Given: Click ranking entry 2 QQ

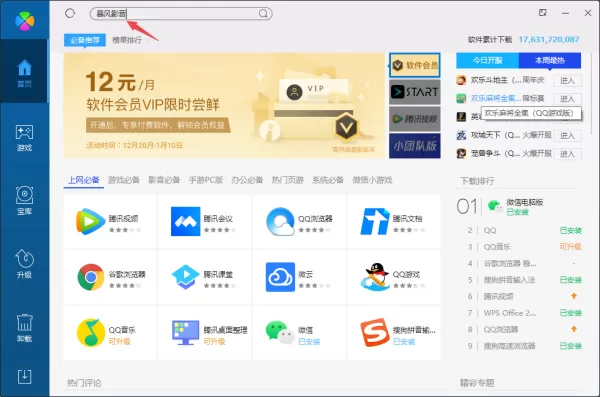Looking at the screenshot, I should coord(490,230).
